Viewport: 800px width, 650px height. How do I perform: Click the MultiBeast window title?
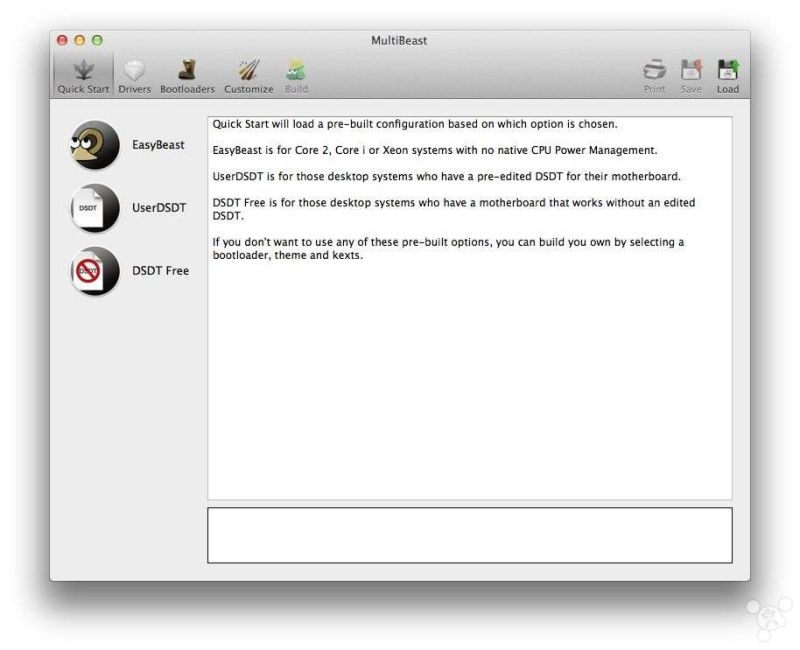point(399,41)
